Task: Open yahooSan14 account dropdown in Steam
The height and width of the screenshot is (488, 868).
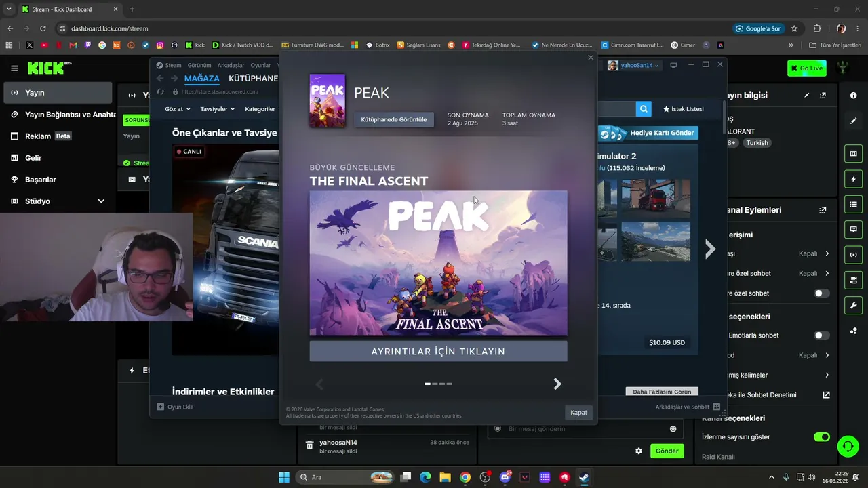Action: click(633, 65)
